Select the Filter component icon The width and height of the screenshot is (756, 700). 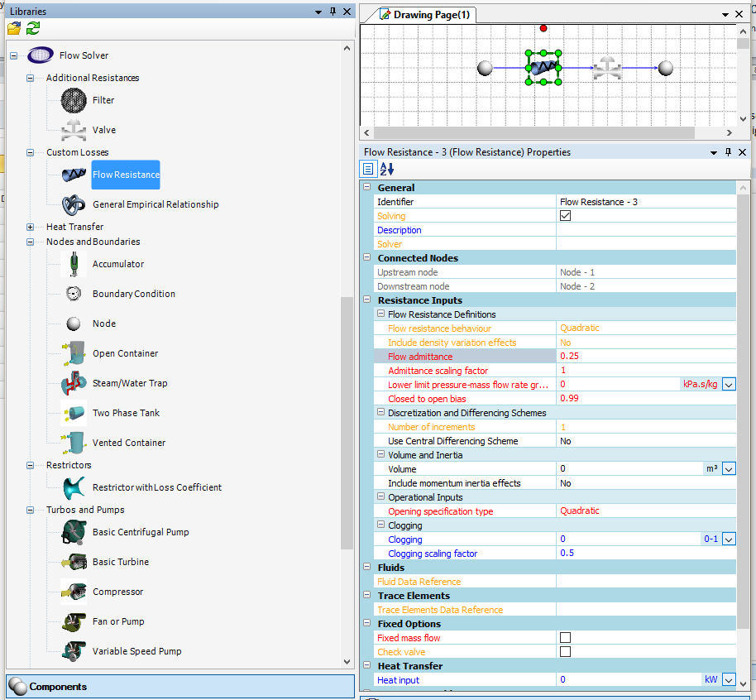click(x=74, y=100)
